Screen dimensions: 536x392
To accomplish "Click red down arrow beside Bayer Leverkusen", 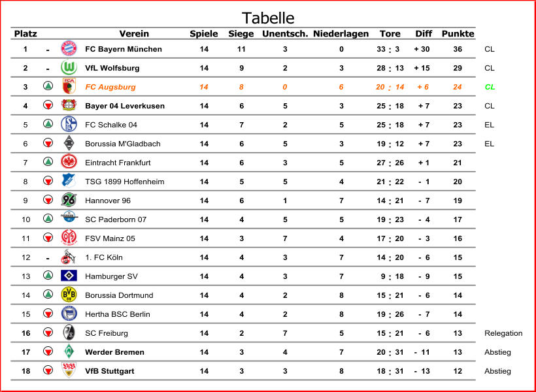I will point(48,105).
